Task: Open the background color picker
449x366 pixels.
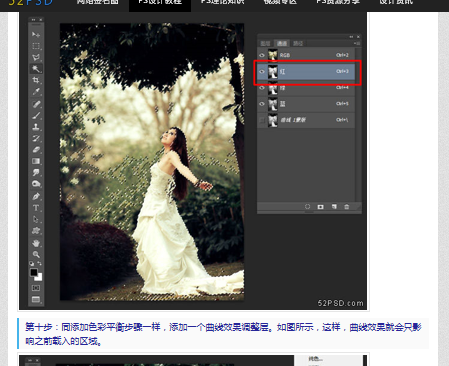Action: [39, 277]
